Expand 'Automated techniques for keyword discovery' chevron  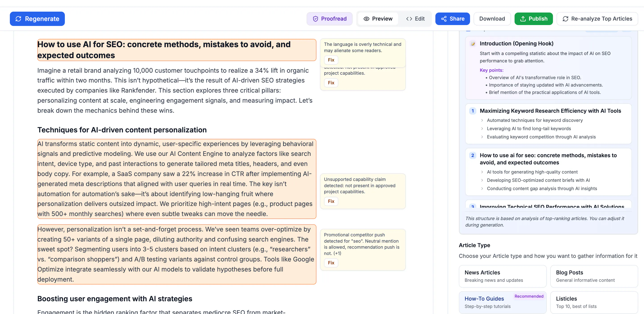[482, 120]
